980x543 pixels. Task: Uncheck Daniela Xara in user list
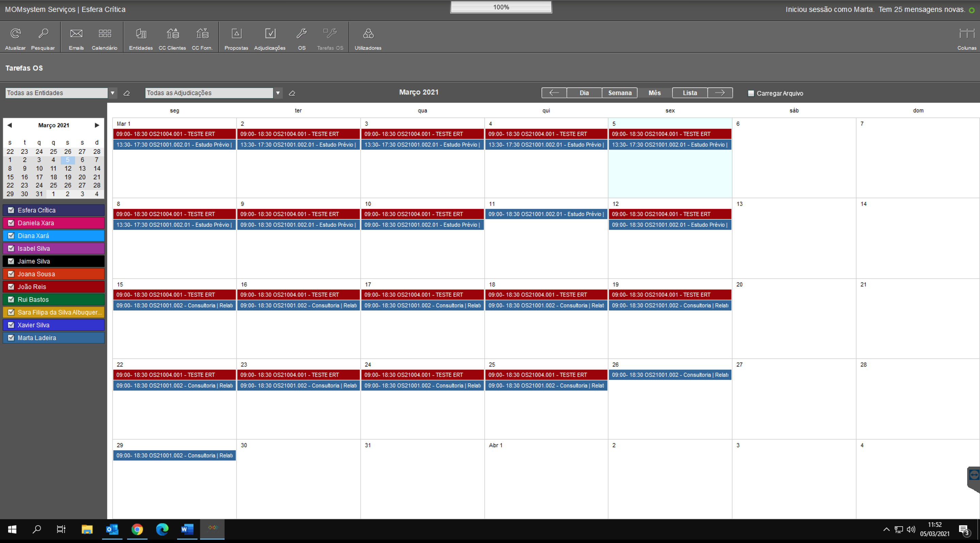[11, 223]
